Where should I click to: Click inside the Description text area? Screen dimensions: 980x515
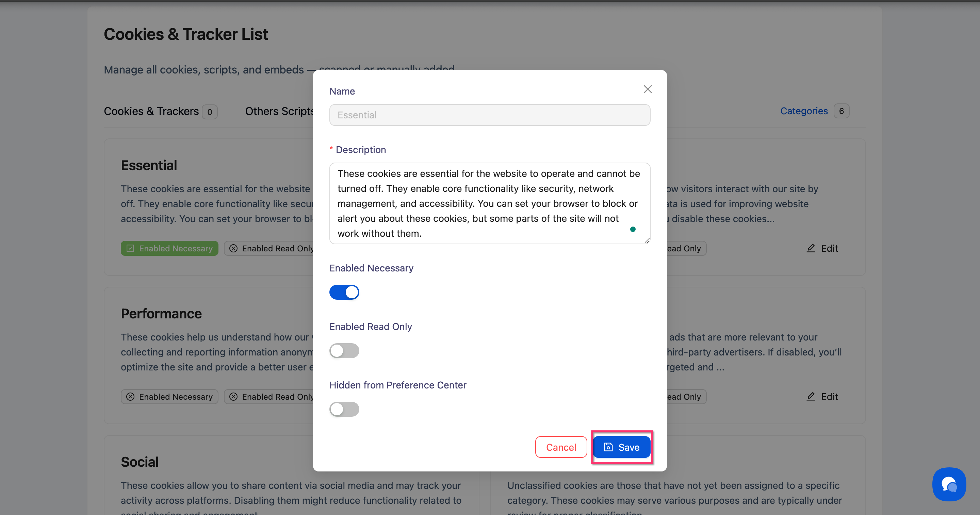(x=489, y=203)
